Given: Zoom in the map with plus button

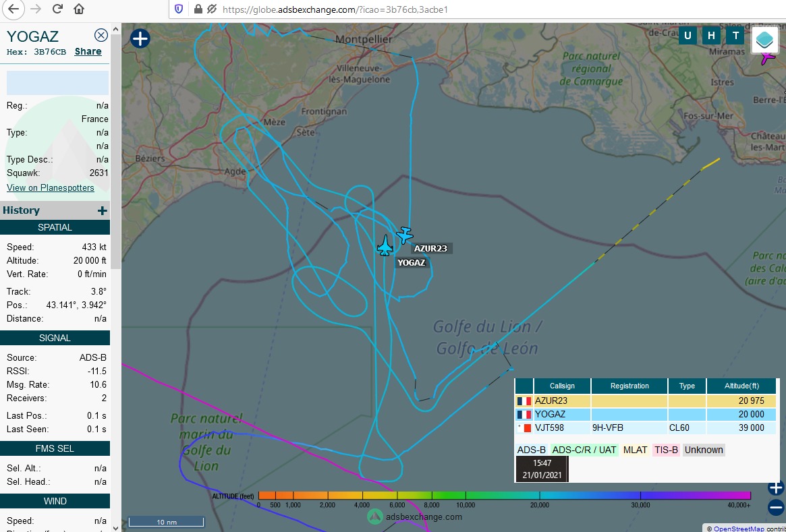Looking at the screenshot, I should [776, 487].
